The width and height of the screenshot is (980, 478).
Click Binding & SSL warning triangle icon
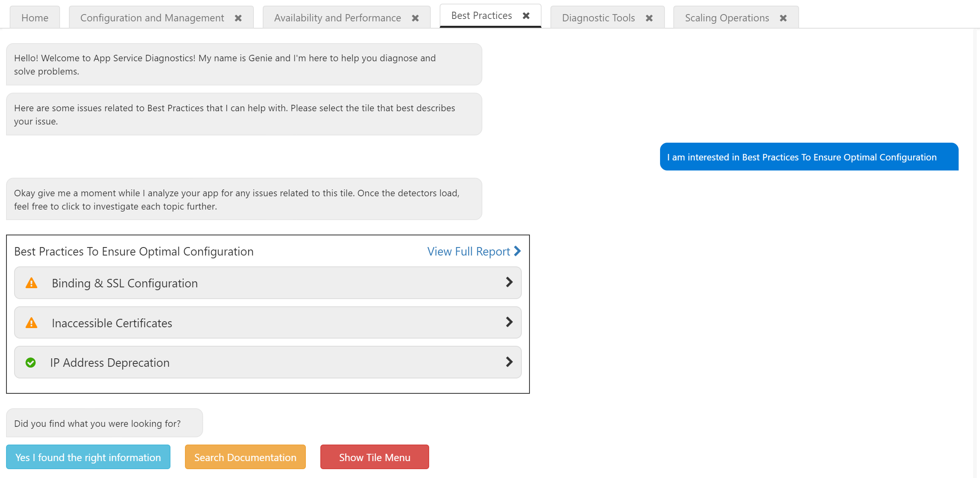(x=31, y=283)
